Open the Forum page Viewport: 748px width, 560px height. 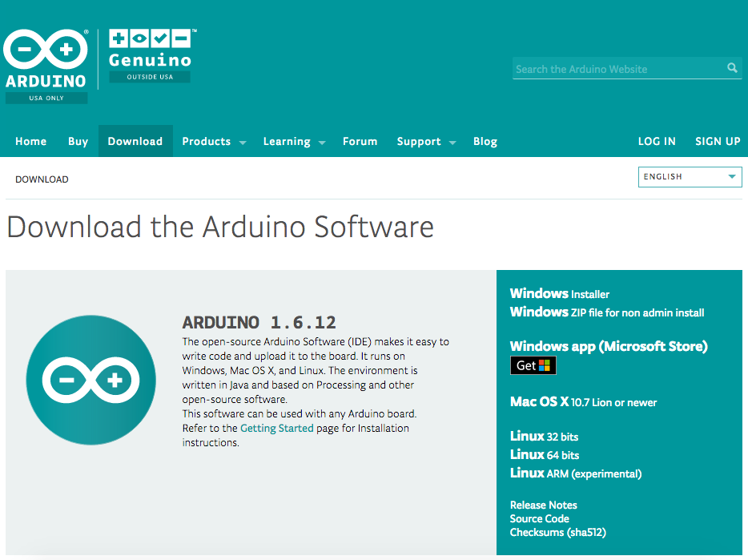pyautogui.click(x=360, y=141)
